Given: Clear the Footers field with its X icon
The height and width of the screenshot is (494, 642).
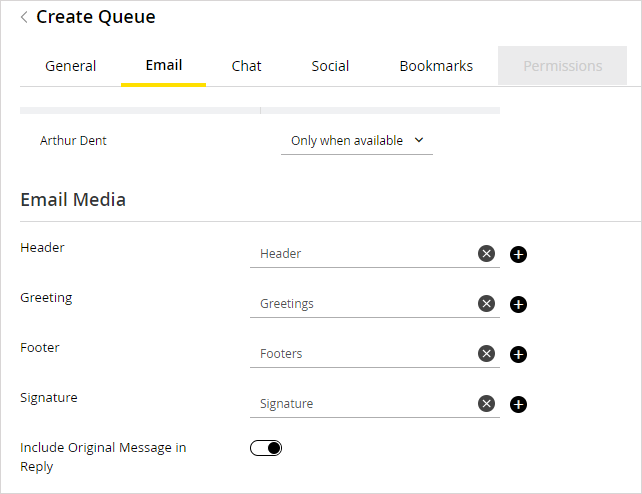Looking at the screenshot, I should tap(486, 354).
